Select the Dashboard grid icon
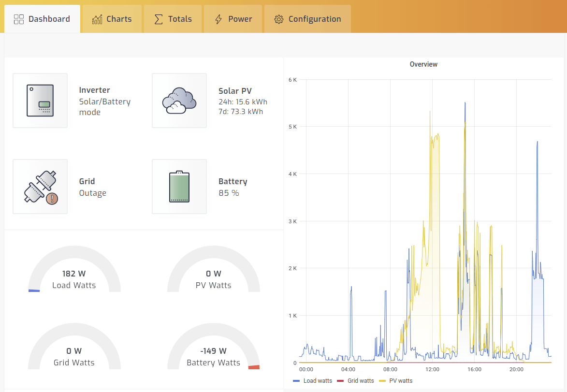Screen dimensions: 567x392 pos(19,18)
